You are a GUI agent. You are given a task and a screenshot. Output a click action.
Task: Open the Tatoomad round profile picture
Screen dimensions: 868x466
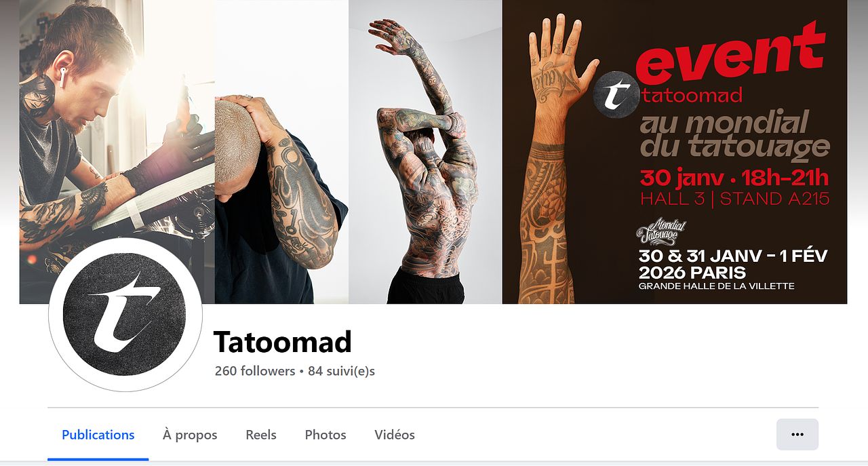125,315
